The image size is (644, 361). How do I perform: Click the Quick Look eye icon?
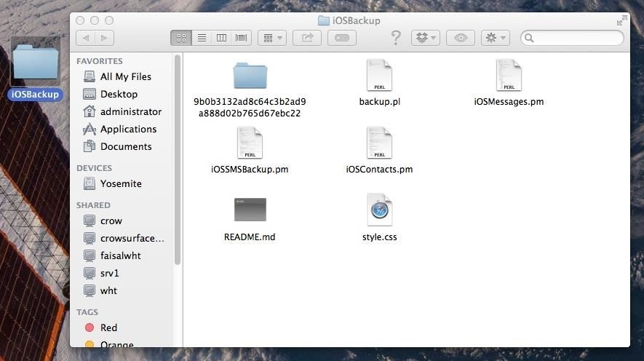460,38
